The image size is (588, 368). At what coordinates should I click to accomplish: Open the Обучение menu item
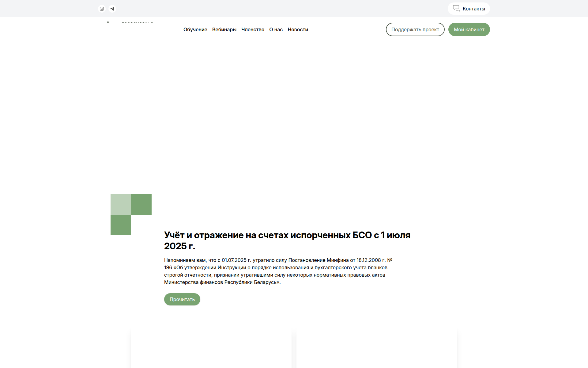point(195,29)
